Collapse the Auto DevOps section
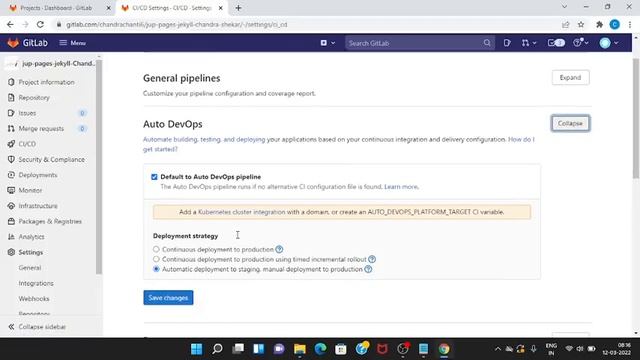 (x=570, y=123)
